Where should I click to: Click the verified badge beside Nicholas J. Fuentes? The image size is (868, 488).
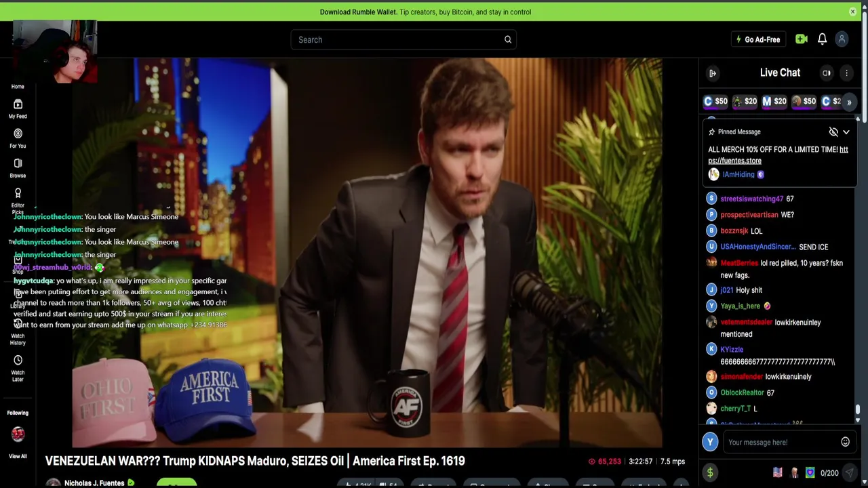pyautogui.click(x=131, y=483)
